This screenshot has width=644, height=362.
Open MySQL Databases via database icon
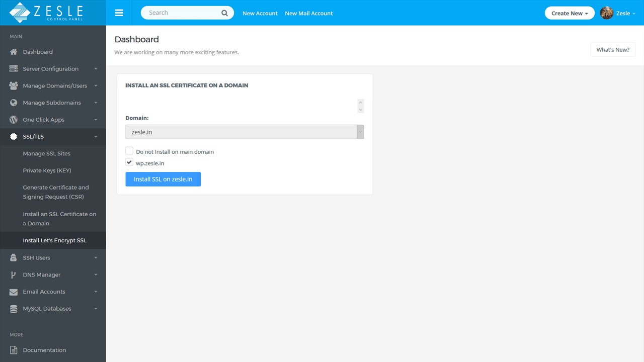tap(13, 309)
